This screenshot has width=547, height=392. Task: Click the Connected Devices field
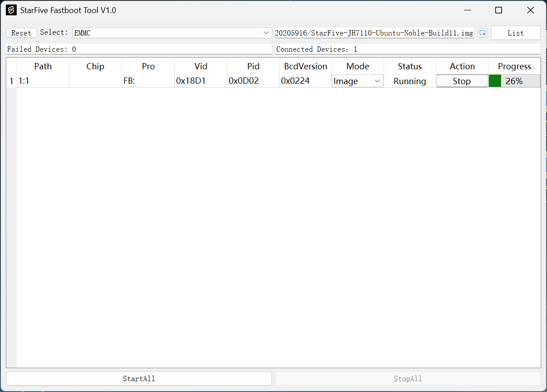[407, 49]
